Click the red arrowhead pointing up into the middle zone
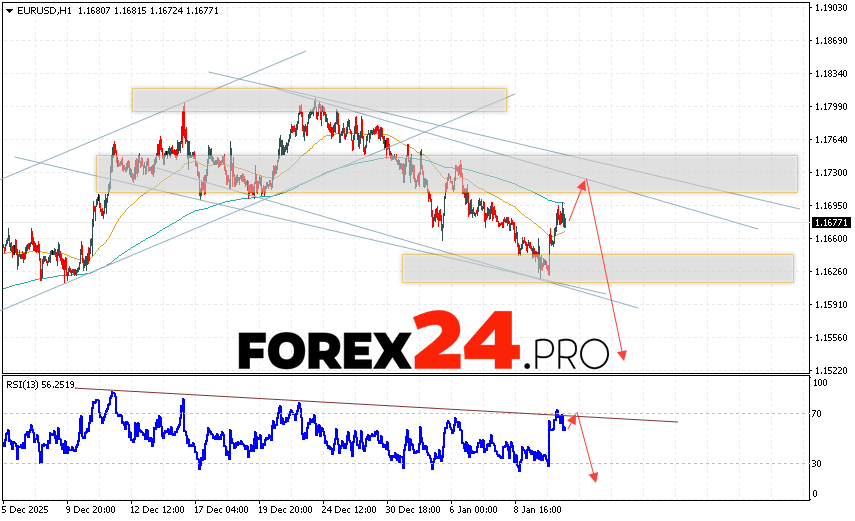This screenshot has height=521, width=855. click(583, 183)
